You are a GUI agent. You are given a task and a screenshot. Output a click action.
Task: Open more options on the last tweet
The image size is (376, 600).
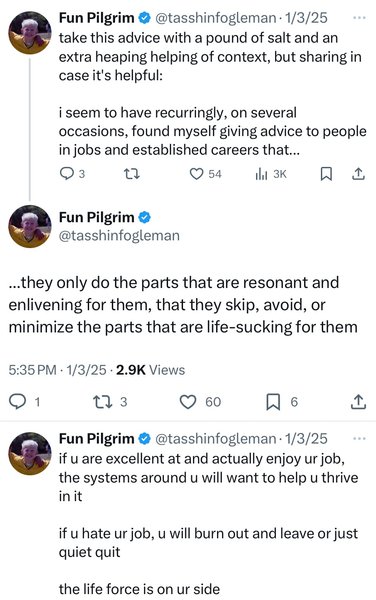(359, 439)
